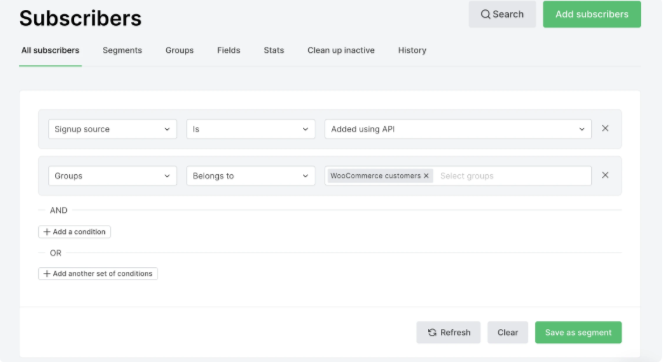The width and height of the screenshot is (663, 362).
Task: Switch to the Segments tab
Action: (x=122, y=50)
